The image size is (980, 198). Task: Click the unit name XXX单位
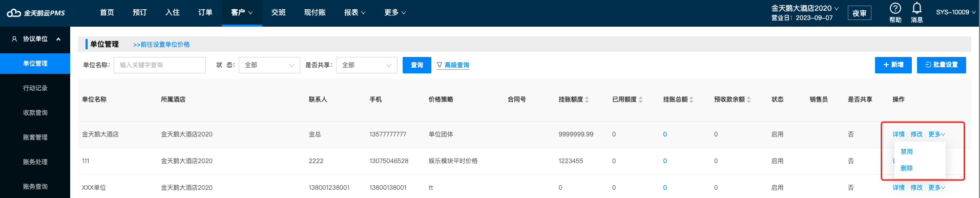[x=94, y=188]
